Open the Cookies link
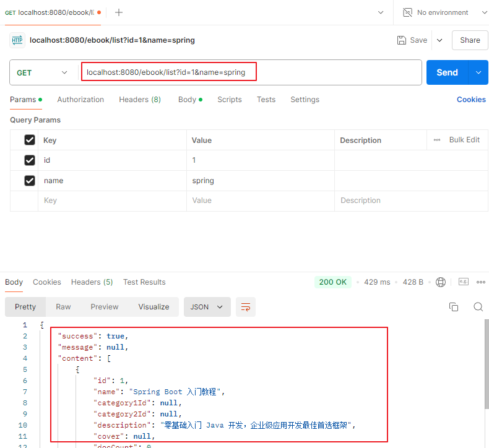This screenshot has width=489, height=448. pyautogui.click(x=471, y=100)
